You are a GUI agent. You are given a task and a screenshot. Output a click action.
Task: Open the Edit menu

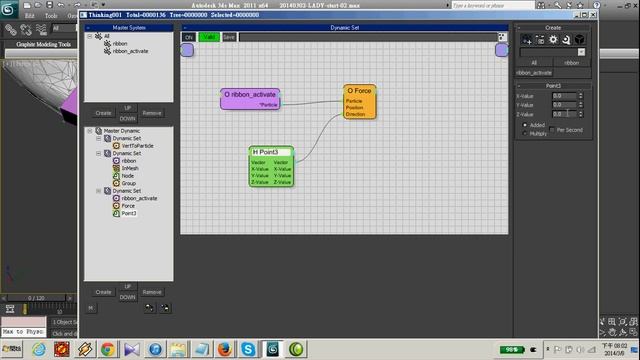pos(29,16)
